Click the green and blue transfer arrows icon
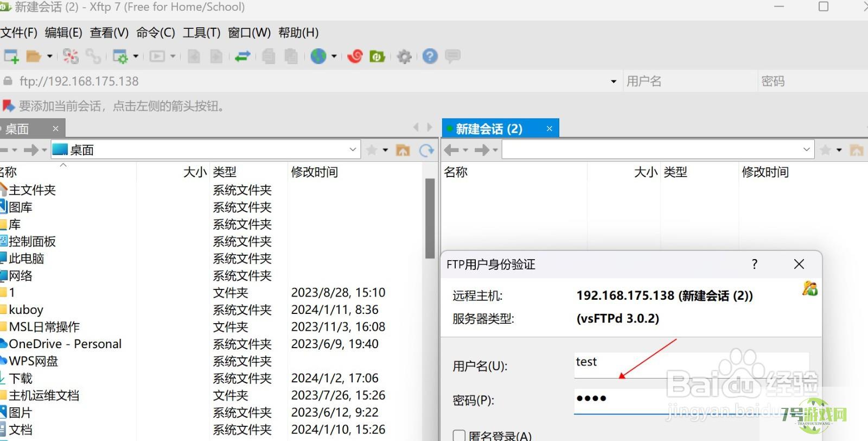This screenshot has height=441, width=868. pos(242,56)
